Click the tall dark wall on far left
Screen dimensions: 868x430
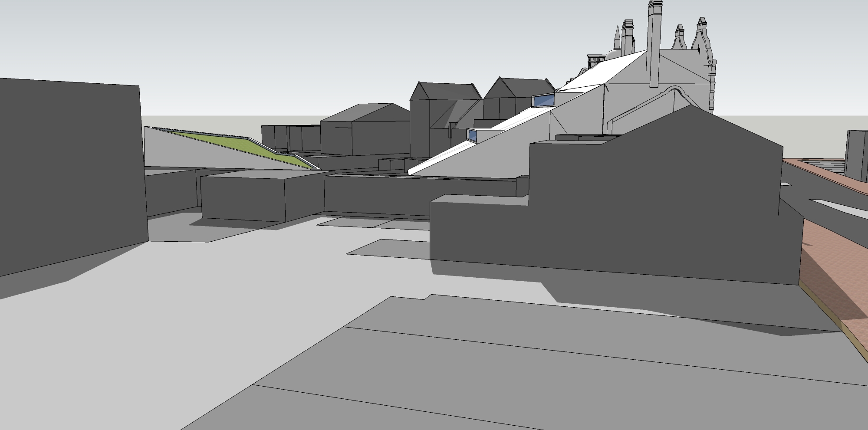click(69, 174)
